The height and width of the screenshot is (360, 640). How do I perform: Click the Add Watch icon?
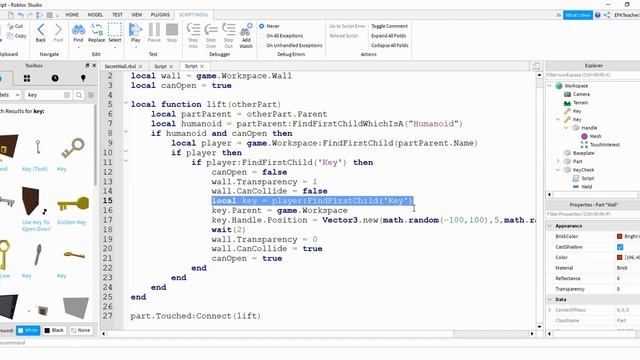pyautogui.click(x=246, y=30)
